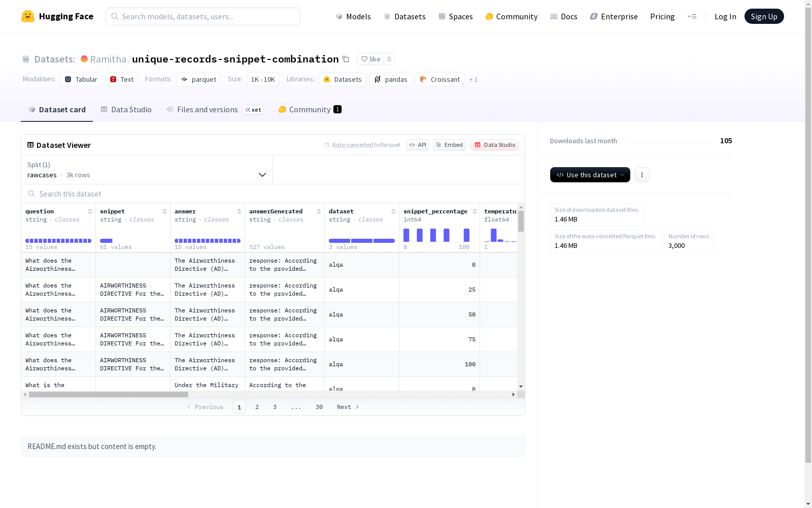The image size is (812, 508).
Task: Click the Text modality tag
Action: [x=122, y=79]
